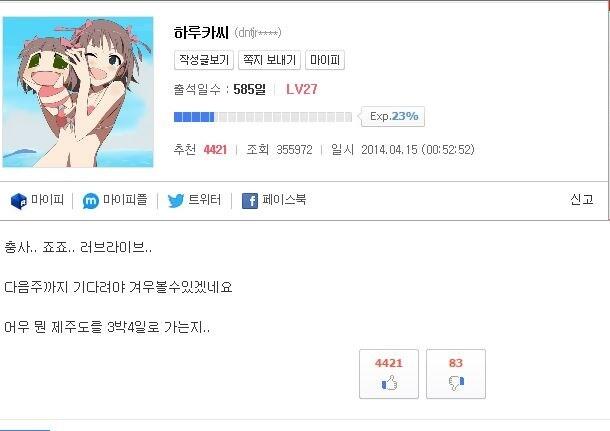Click the LV27 level label
The image size is (610, 431).
click(302, 89)
